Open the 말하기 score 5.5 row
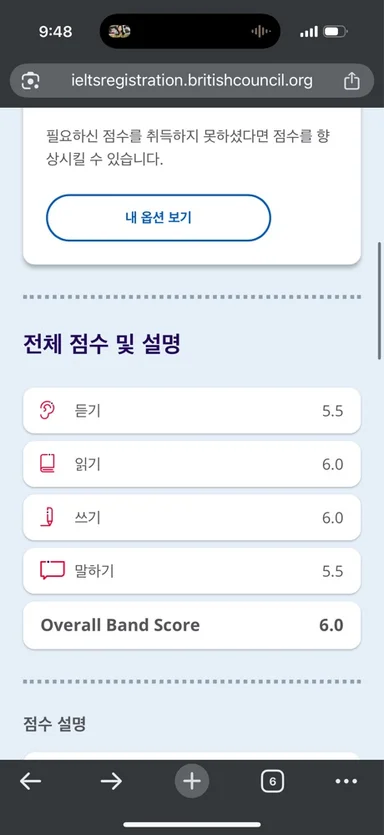The height and width of the screenshot is (835, 384). point(192,571)
